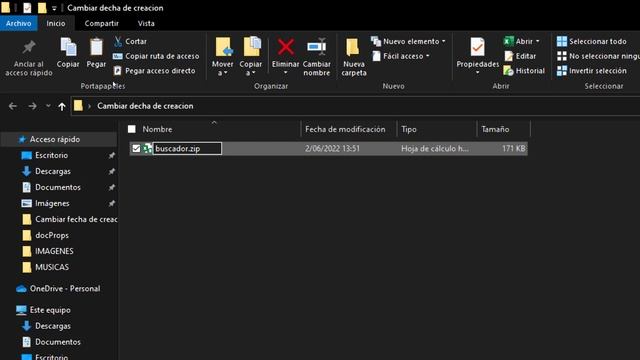Click the 2/06/2022 13:51 date cell

332,149
